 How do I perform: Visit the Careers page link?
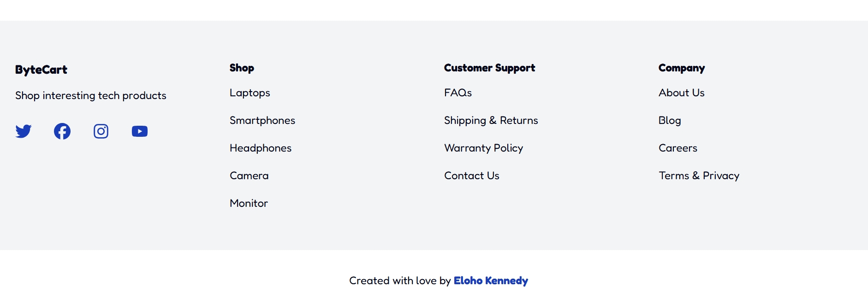pyautogui.click(x=678, y=148)
